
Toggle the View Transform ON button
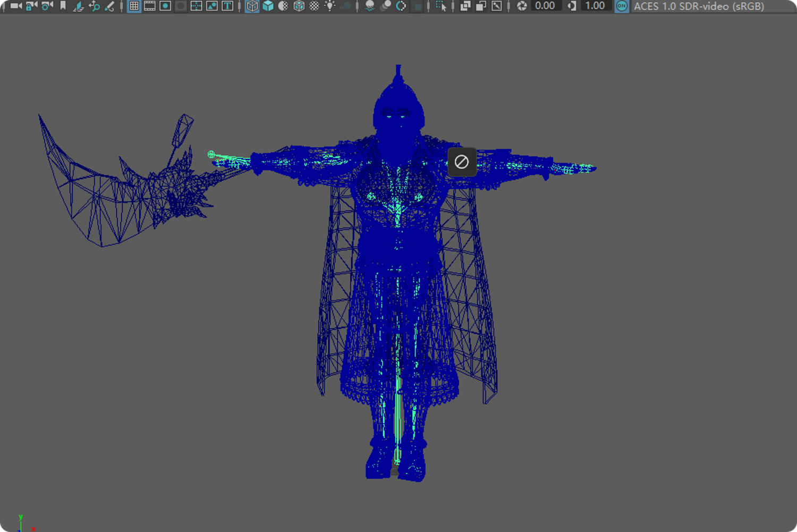point(622,6)
